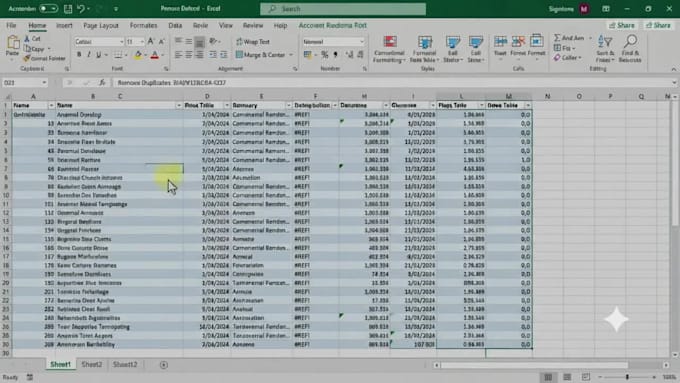
Task: Click the insert function fx icon
Action: pyautogui.click(x=102, y=82)
